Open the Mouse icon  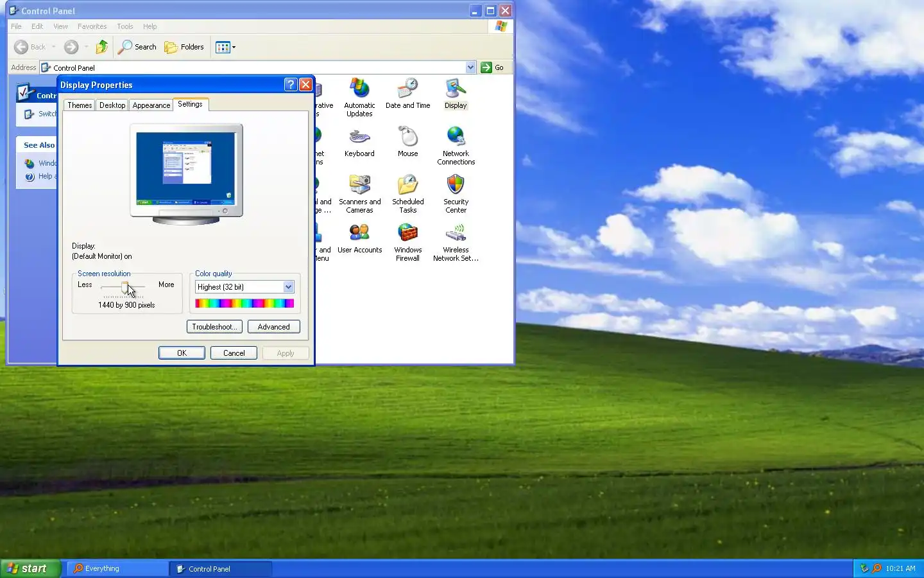[x=407, y=142]
